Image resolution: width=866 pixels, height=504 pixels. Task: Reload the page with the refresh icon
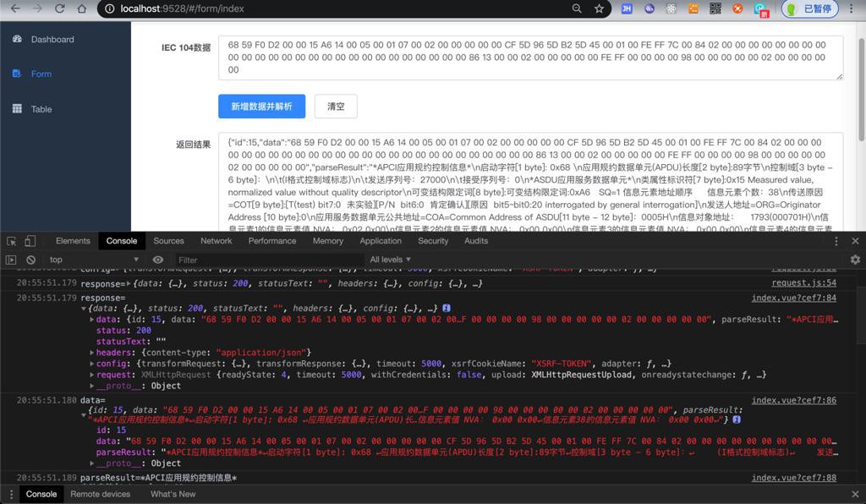[x=60, y=8]
